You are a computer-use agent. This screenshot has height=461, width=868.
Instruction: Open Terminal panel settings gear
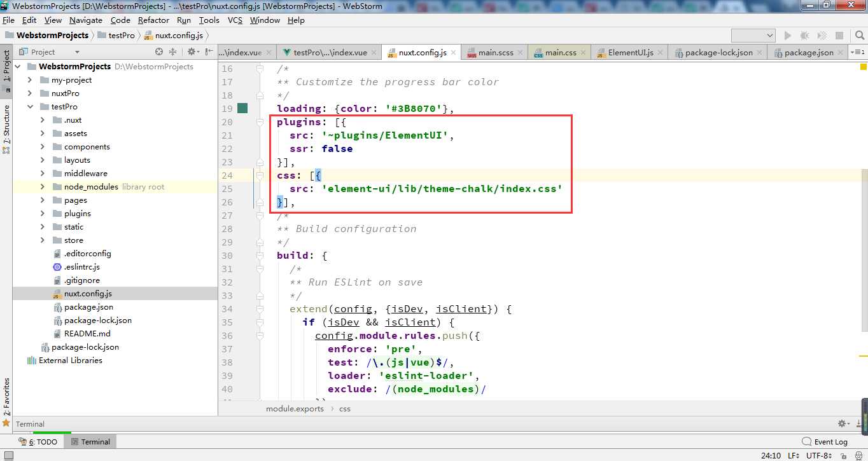(x=843, y=423)
